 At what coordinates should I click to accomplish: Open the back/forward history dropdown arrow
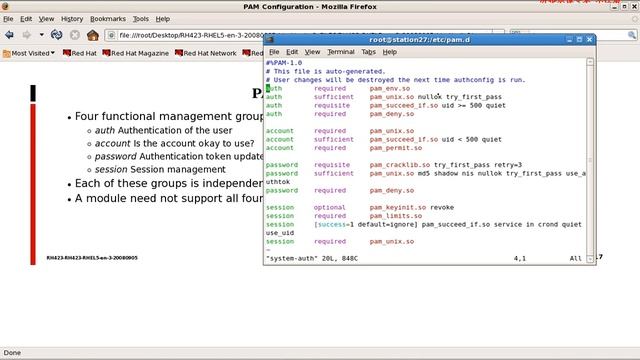coord(41,35)
